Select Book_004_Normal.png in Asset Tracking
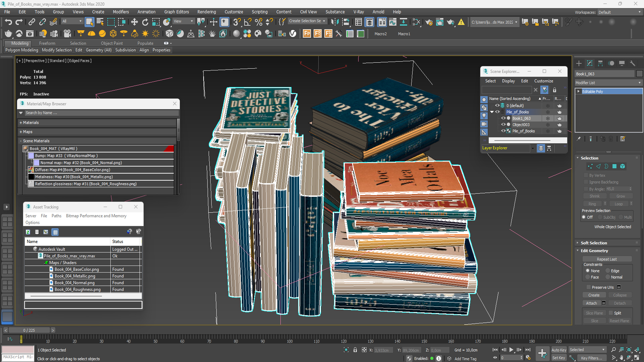 [74, 283]
